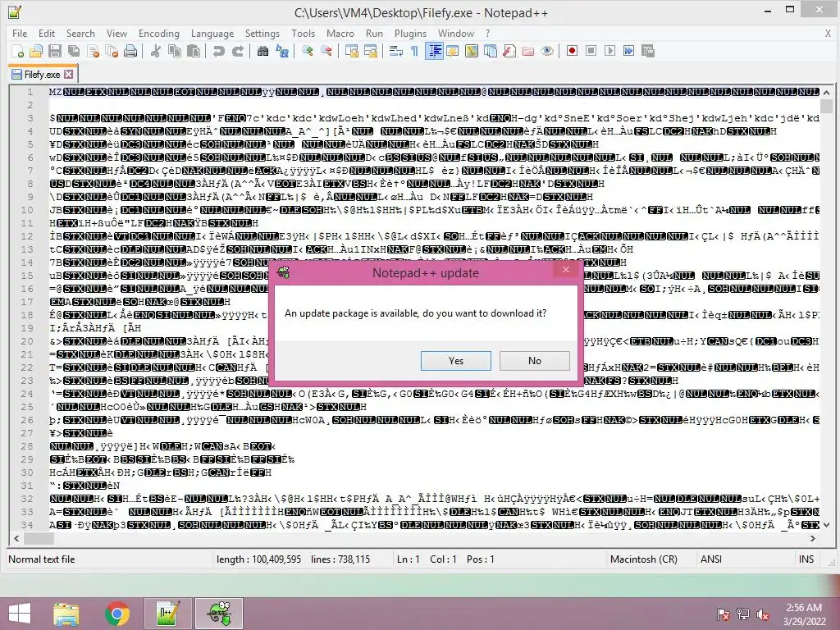Open the View menu
Viewport: 840px width, 630px height.
116,33
